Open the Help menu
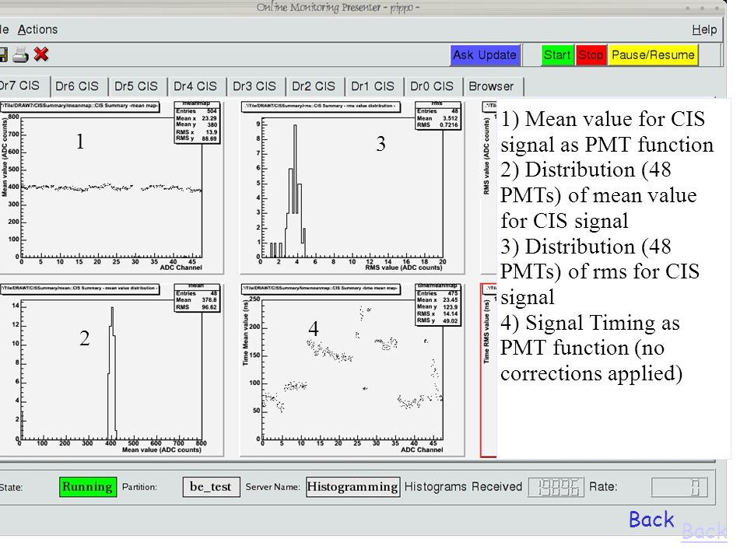This screenshot has width=747, height=560. pos(704,30)
